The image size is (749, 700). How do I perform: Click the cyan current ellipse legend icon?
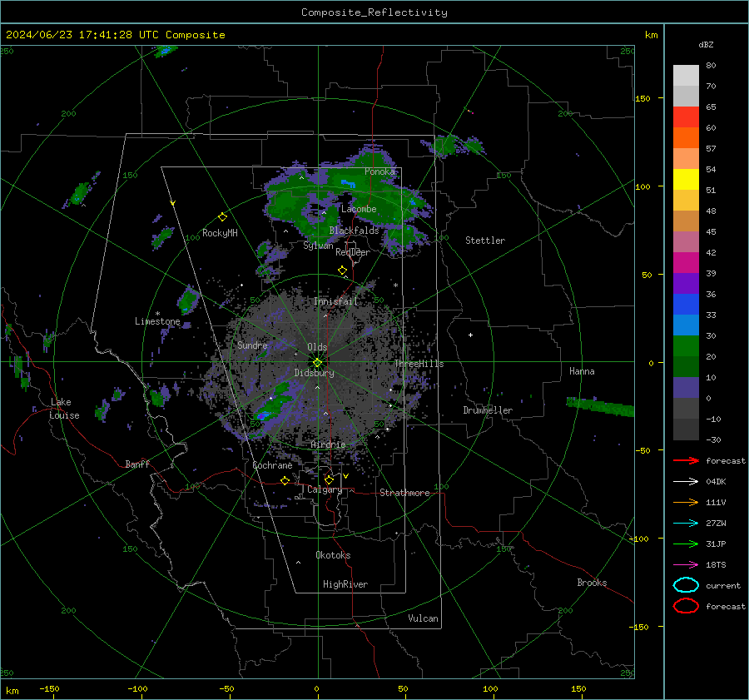686,585
